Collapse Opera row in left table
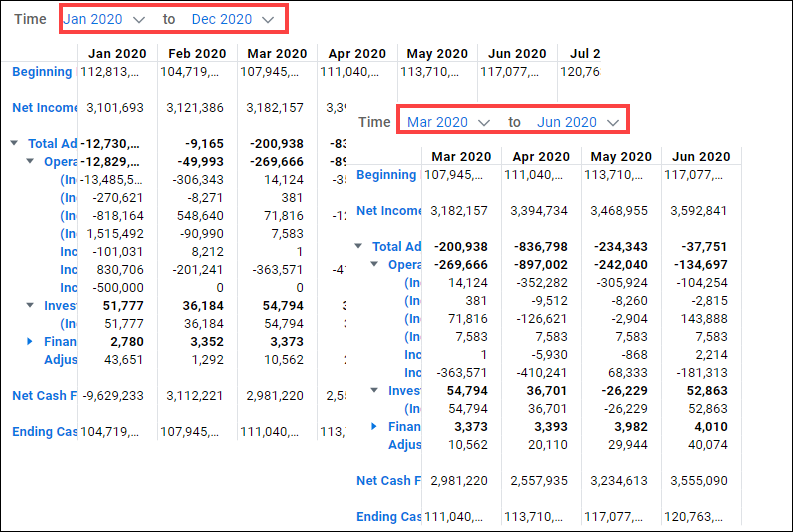The image size is (793, 532). [30, 161]
